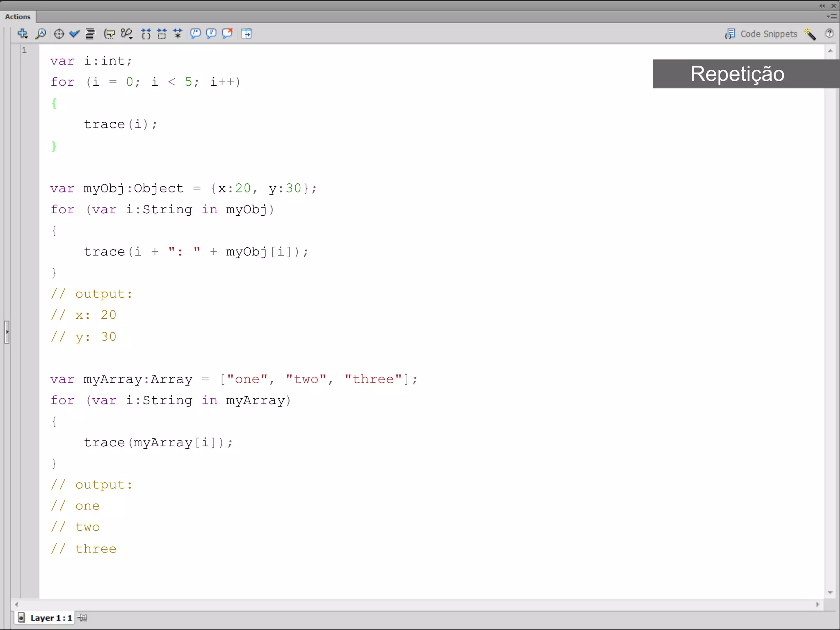Apply line comment to selection
The width and height of the screenshot is (840, 630).
(x=211, y=34)
